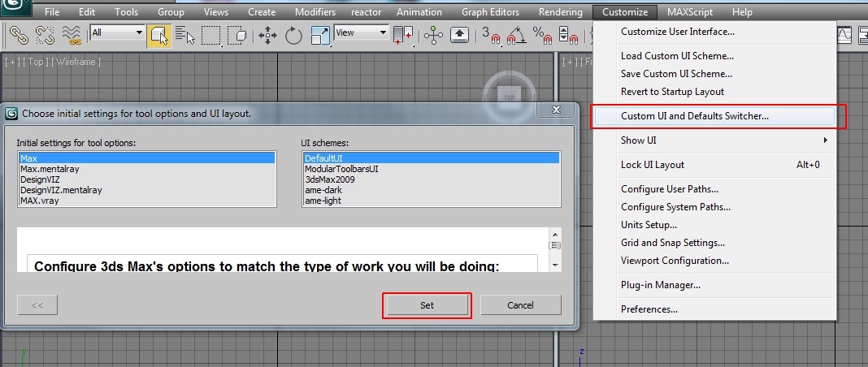Choose Save Custom UI Scheme entry
This screenshot has width=868, height=367.
[x=714, y=74]
